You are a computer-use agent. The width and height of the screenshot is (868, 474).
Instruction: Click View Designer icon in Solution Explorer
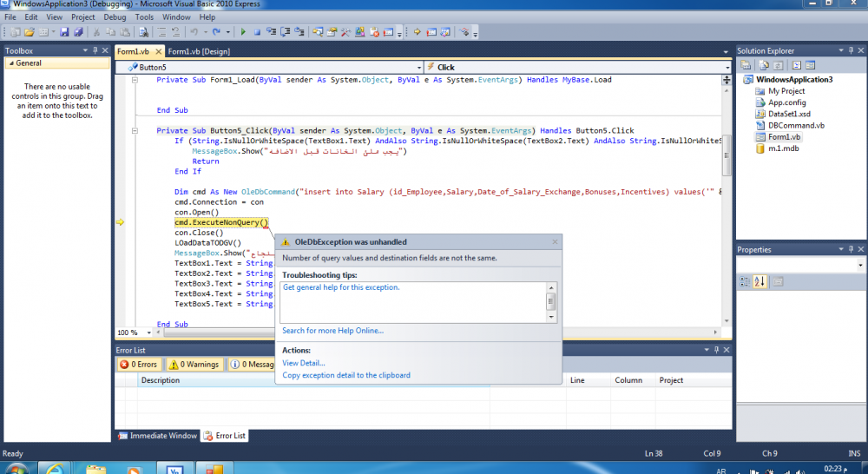[x=811, y=65]
